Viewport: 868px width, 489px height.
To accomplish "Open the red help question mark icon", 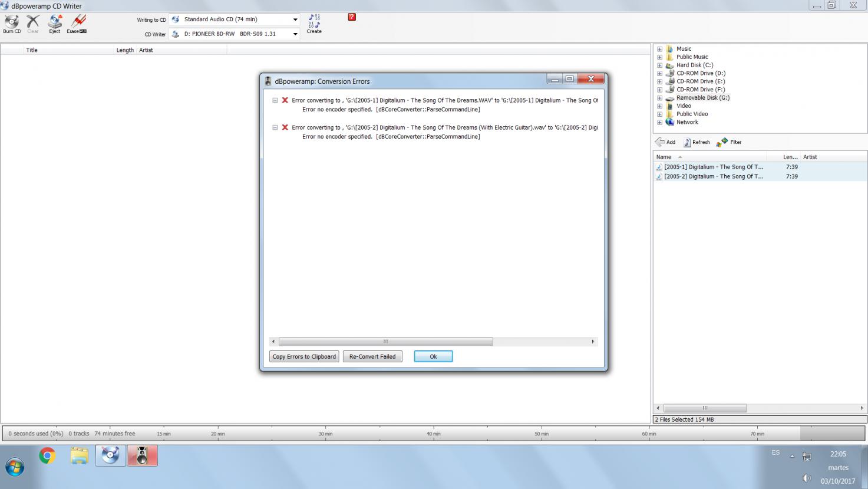I will [352, 17].
